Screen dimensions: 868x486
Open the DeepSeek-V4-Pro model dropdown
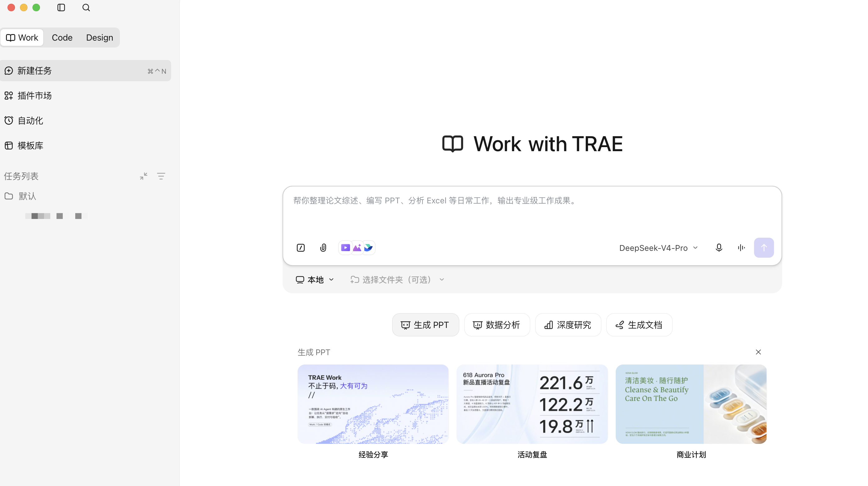click(659, 248)
